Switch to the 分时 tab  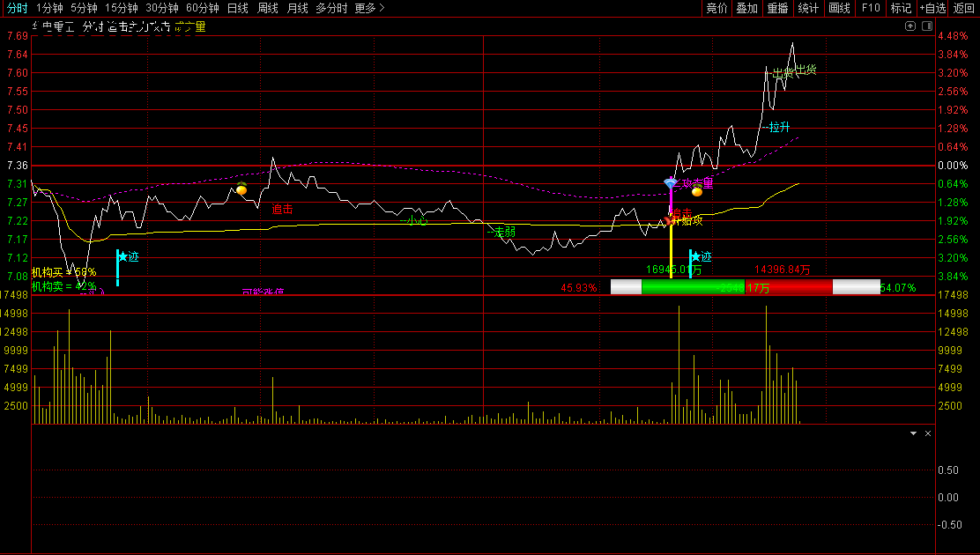[18, 8]
